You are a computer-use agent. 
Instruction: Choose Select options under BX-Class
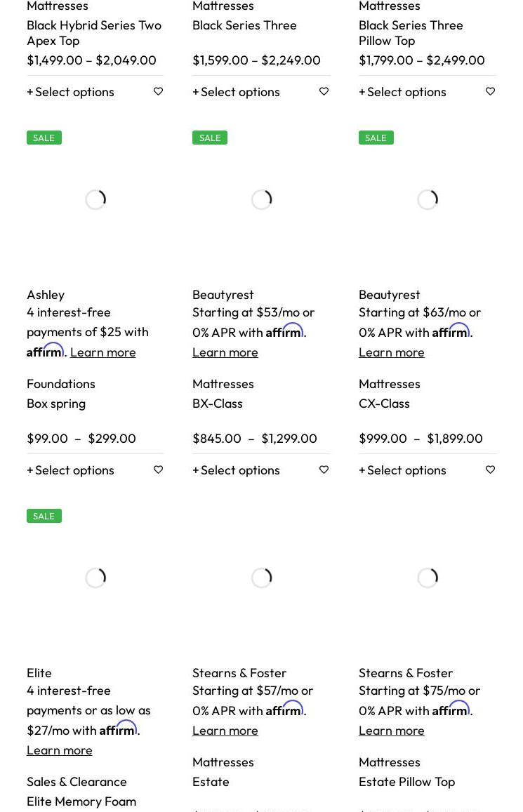pyautogui.click(x=236, y=470)
